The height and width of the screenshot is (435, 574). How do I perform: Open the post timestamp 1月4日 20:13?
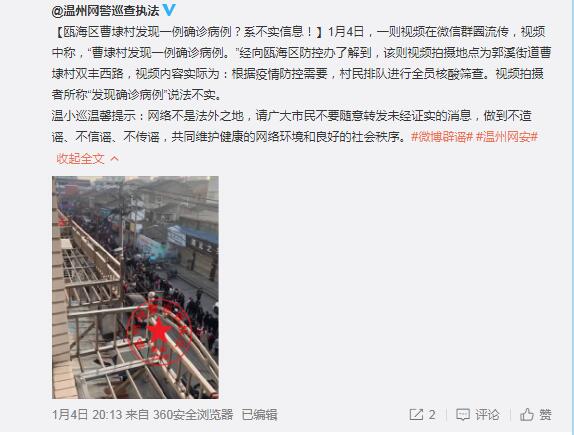[87, 414]
